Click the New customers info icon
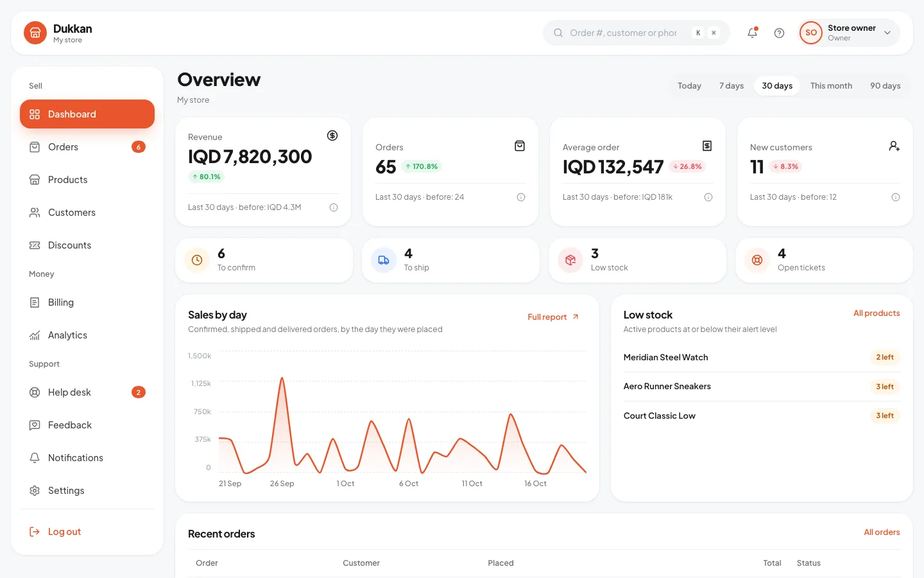This screenshot has width=924, height=578. click(896, 197)
